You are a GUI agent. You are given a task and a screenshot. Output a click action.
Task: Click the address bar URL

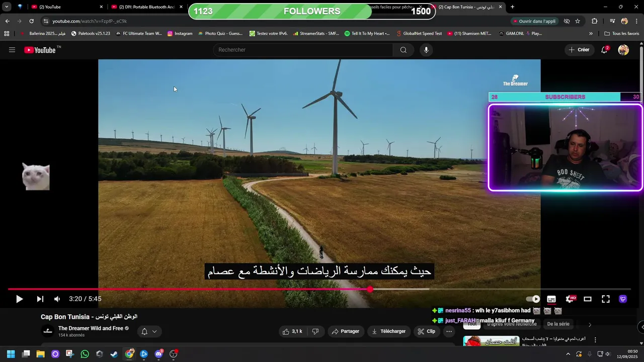[x=90, y=21]
